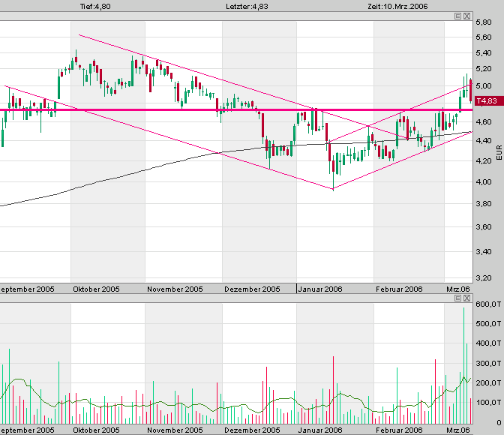Screen dimensions: 504x435
Task: Click 'Januar 2006' under the price chart
Action: coord(320,289)
